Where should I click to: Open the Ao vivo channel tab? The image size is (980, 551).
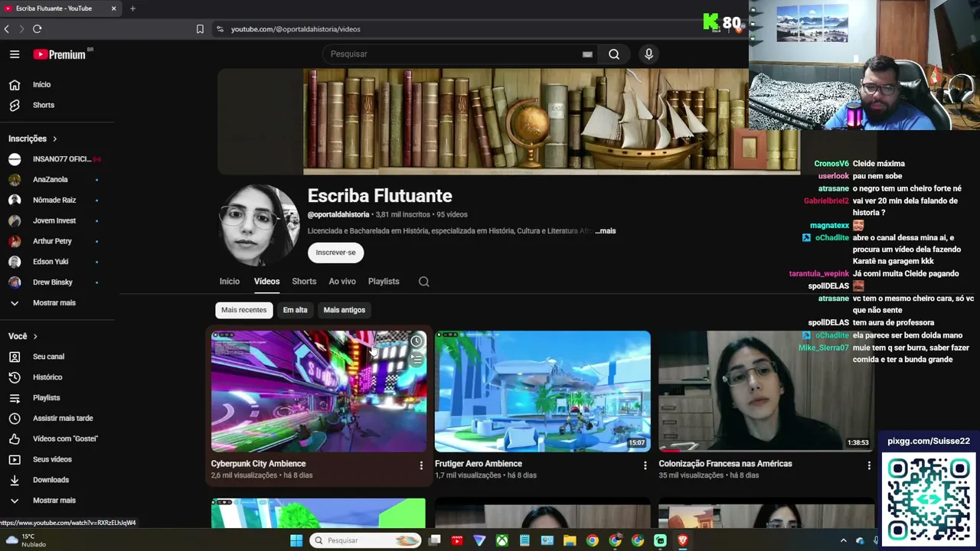pos(342,282)
